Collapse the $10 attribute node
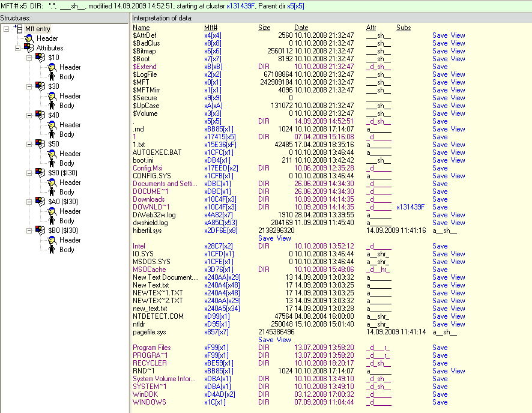This screenshot has width=532, height=413. pos(29,58)
